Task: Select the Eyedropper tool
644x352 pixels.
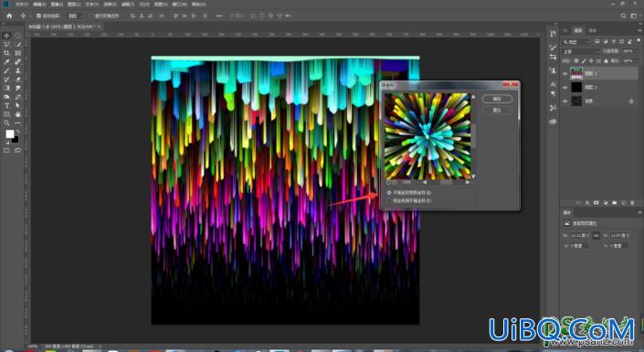Action: coord(6,62)
